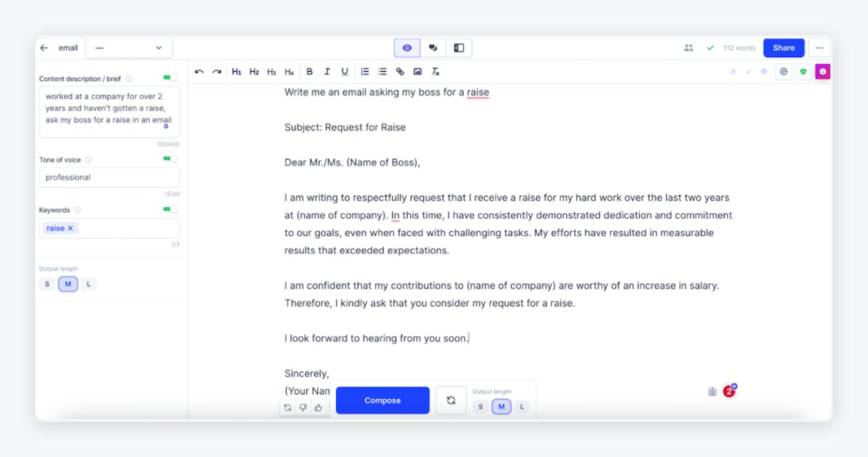Click the regenerate button beside Compose
Image resolution: width=868 pixels, height=457 pixels.
click(x=451, y=400)
